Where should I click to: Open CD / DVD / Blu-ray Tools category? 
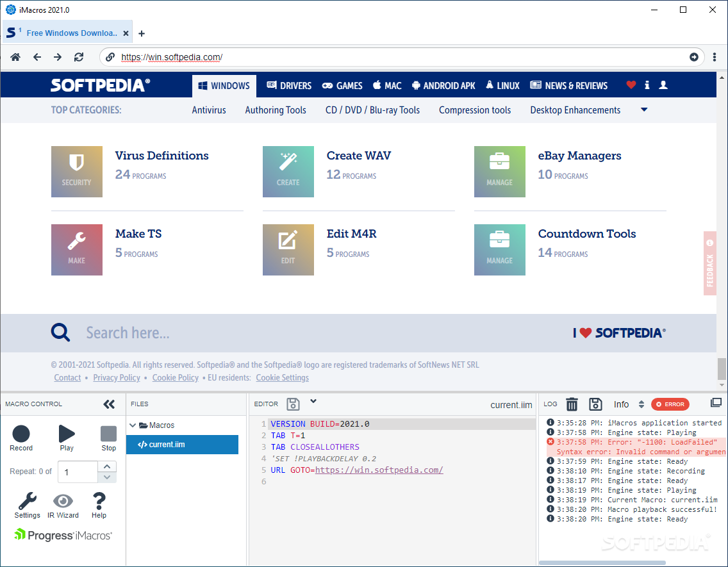tap(372, 110)
